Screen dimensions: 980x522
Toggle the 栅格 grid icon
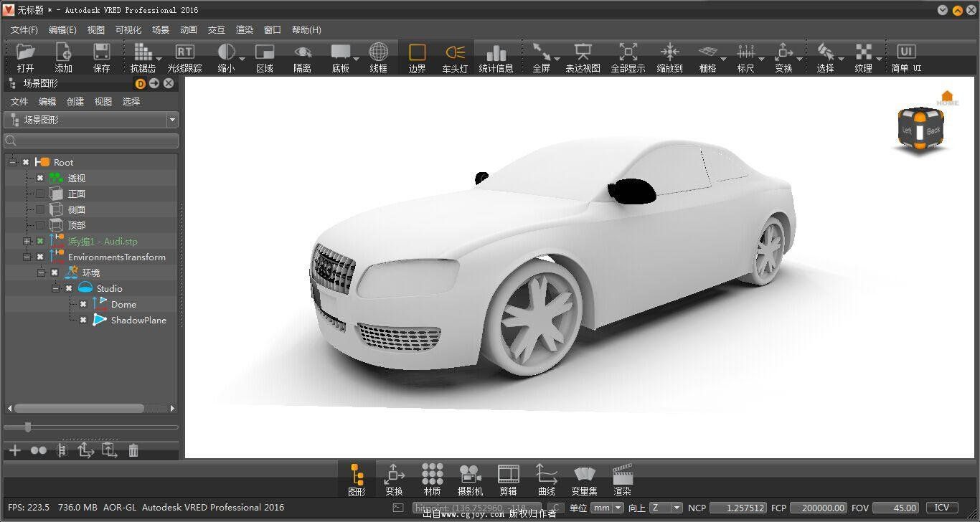708,52
